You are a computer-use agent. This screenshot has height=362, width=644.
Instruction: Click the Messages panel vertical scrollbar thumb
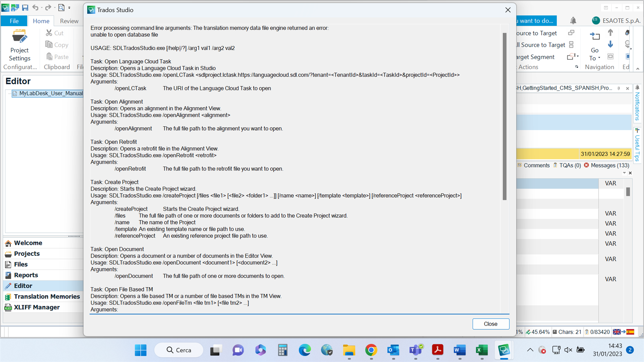[x=628, y=192]
